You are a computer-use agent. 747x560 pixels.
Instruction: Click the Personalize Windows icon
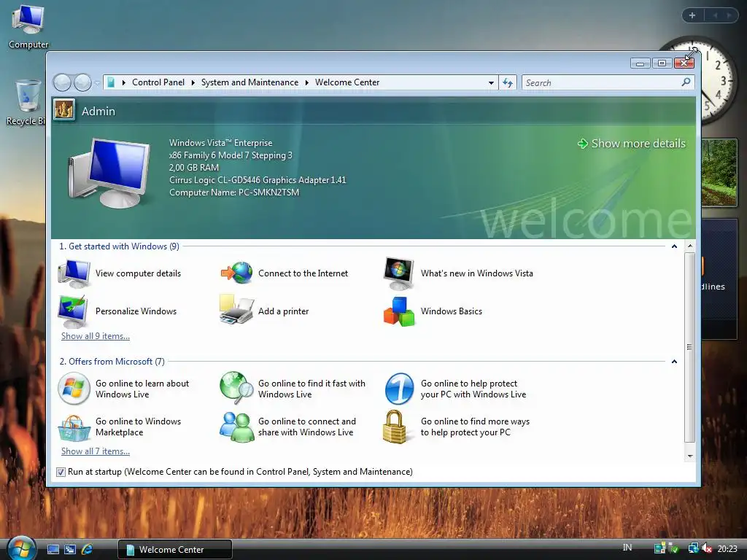[x=73, y=311]
